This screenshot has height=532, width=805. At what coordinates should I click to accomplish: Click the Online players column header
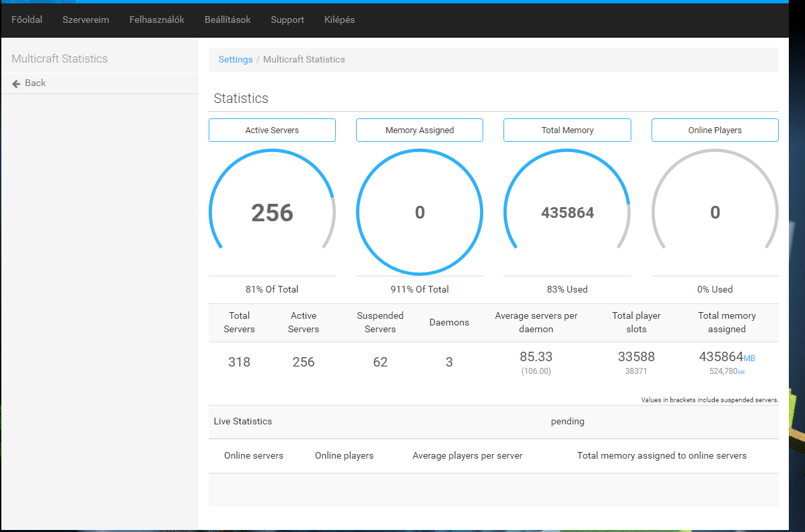344,455
